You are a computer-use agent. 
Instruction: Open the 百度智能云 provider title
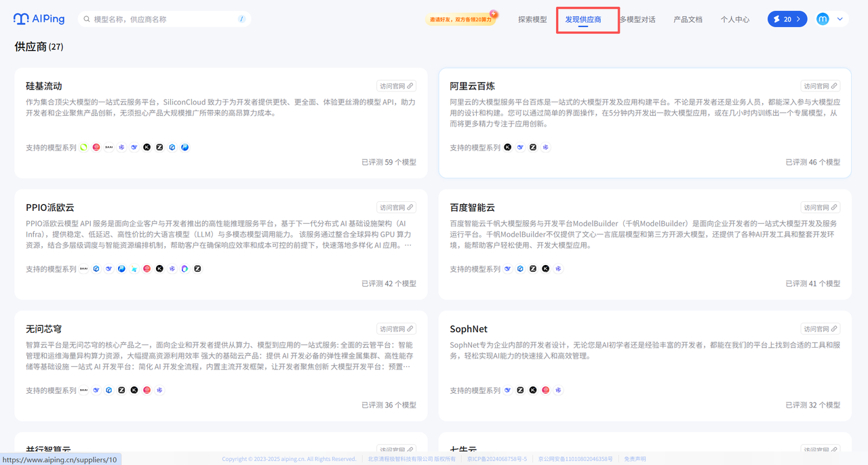point(473,207)
